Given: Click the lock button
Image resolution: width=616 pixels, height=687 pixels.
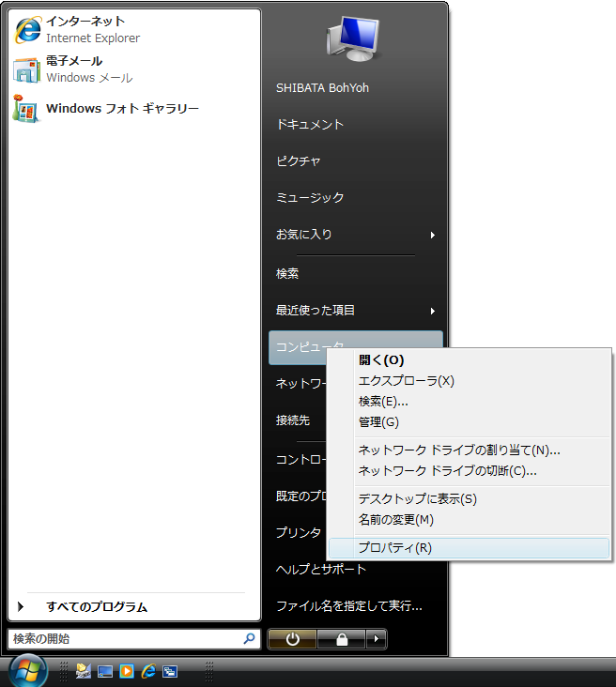Looking at the screenshot, I should coord(341,639).
